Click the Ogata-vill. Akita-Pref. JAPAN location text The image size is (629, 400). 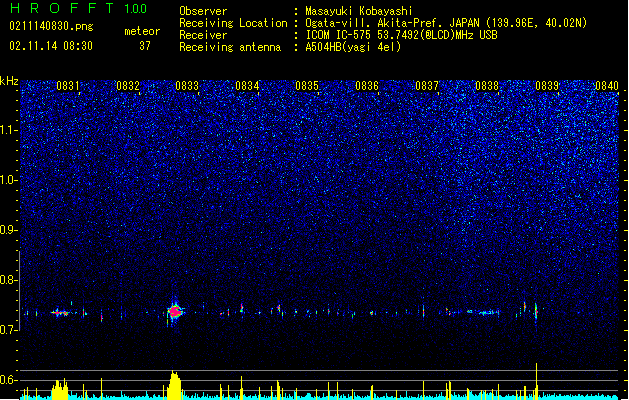(x=446, y=23)
